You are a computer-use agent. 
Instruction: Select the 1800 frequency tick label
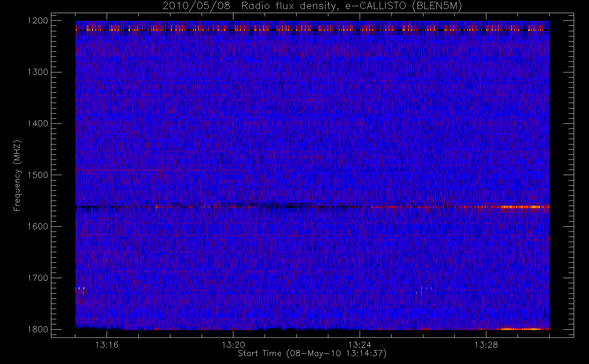(x=38, y=329)
